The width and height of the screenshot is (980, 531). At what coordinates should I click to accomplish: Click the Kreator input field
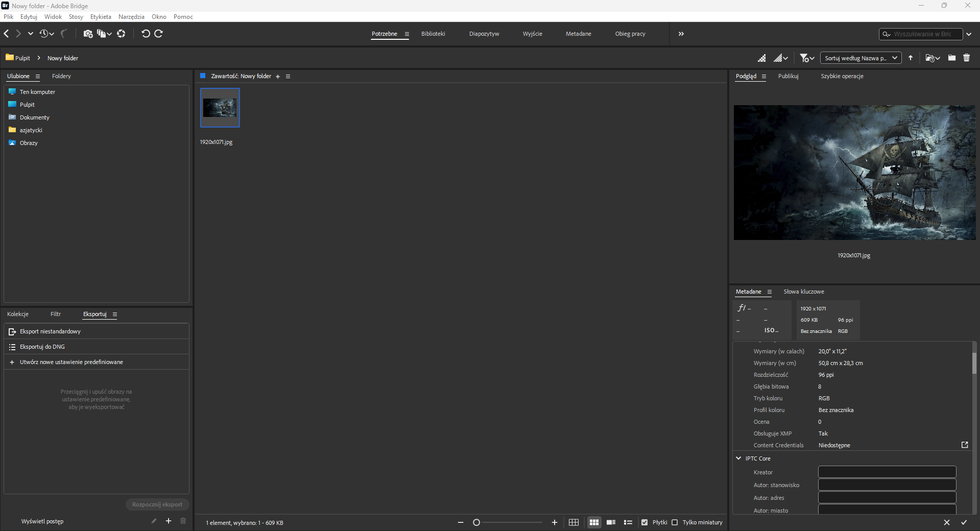pos(887,472)
